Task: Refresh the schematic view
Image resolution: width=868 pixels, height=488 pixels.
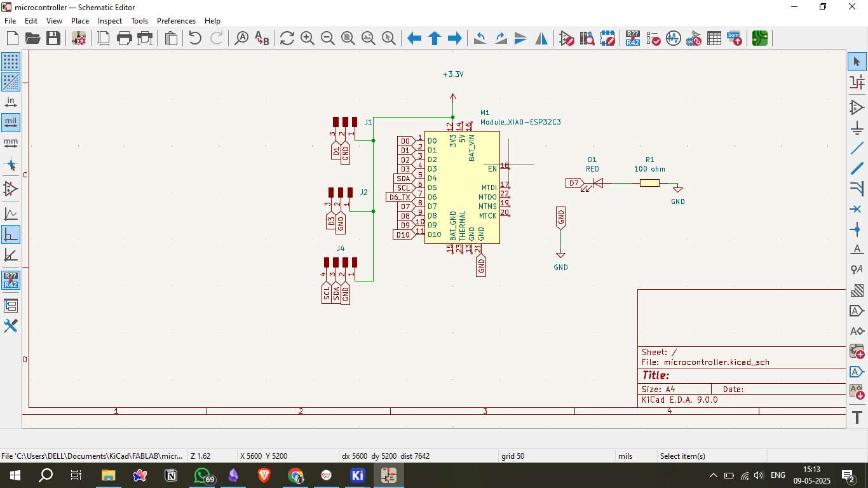Action: click(x=287, y=39)
